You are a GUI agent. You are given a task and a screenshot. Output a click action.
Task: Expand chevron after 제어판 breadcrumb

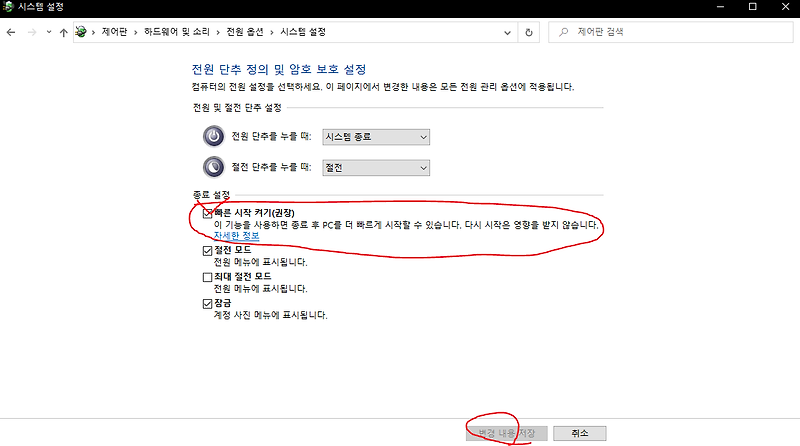[x=136, y=32]
